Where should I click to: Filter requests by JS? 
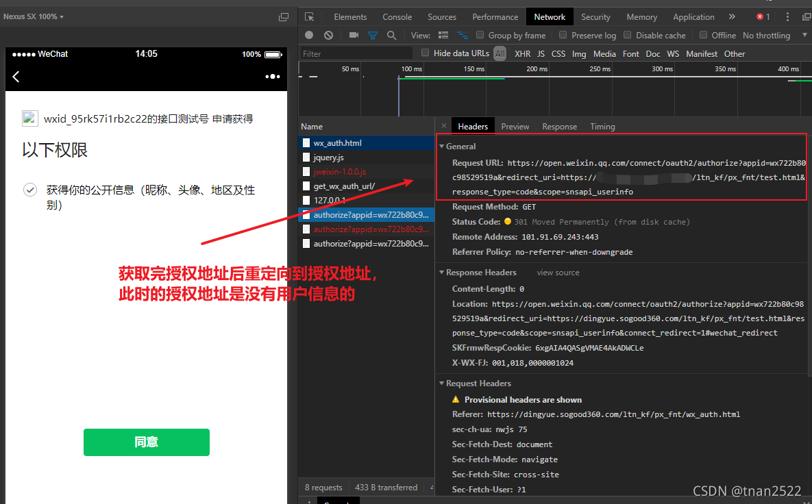click(541, 54)
